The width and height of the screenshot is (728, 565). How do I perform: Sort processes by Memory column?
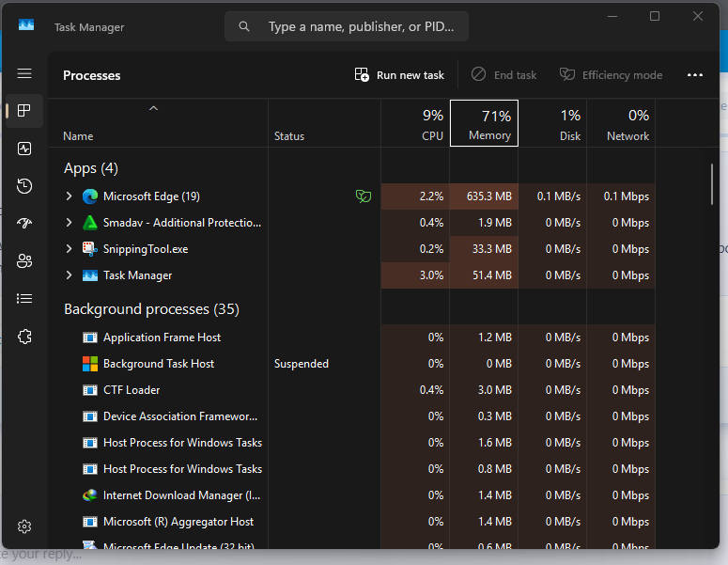[484, 123]
